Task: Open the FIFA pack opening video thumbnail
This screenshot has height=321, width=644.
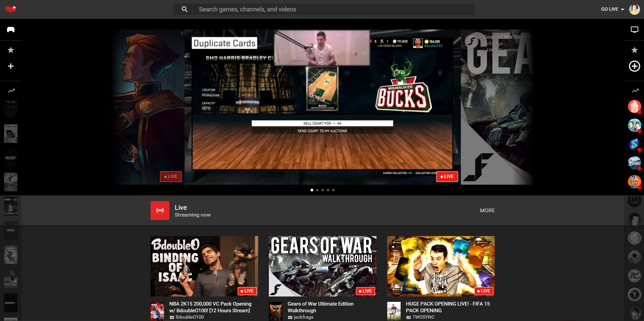Action: [441, 266]
